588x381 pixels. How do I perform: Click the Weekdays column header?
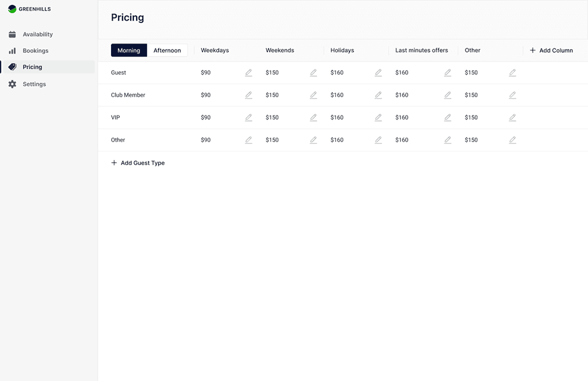[x=215, y=50]
